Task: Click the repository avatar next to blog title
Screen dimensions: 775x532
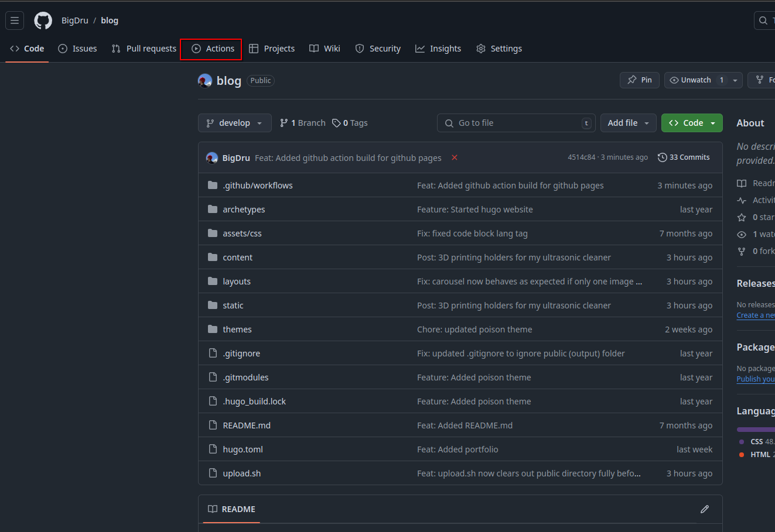Action: pos(205,81)
